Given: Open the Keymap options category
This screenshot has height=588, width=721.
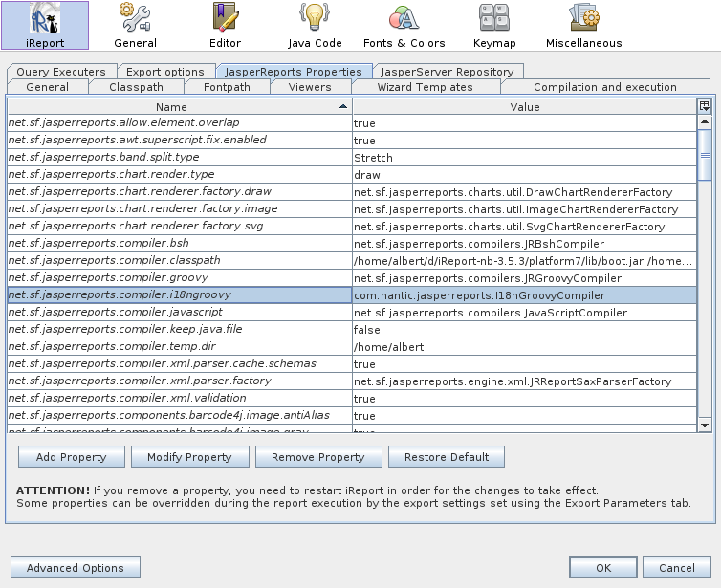Looking at the screenshot, I should [494, 25].
